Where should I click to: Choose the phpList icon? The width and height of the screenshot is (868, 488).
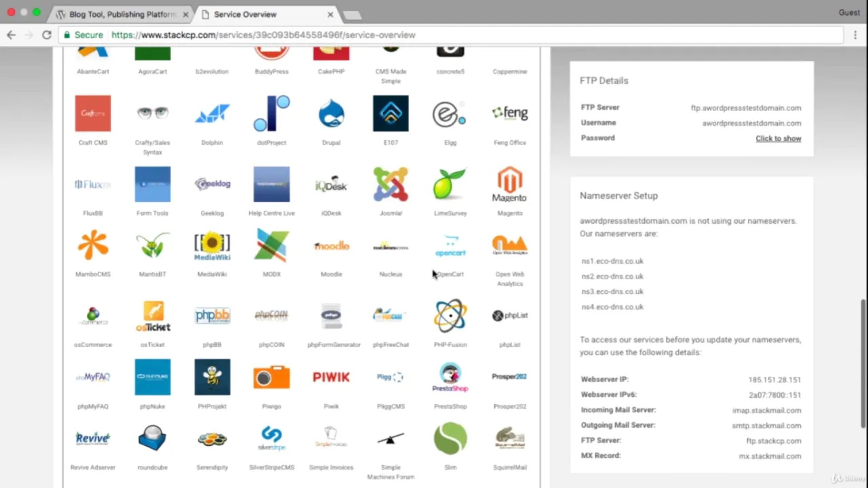[x=510, y=316]
